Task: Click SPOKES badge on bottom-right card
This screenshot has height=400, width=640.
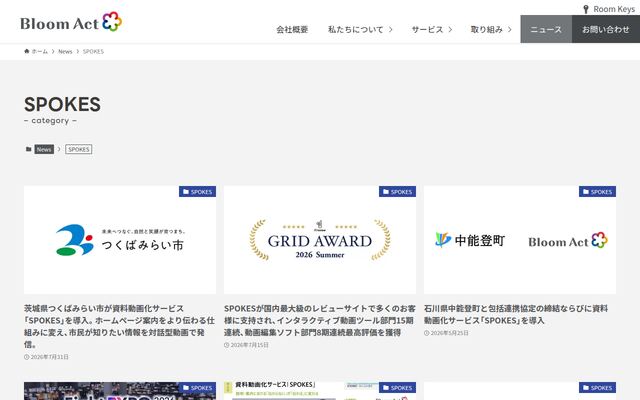Action: (x=597, y=387)
